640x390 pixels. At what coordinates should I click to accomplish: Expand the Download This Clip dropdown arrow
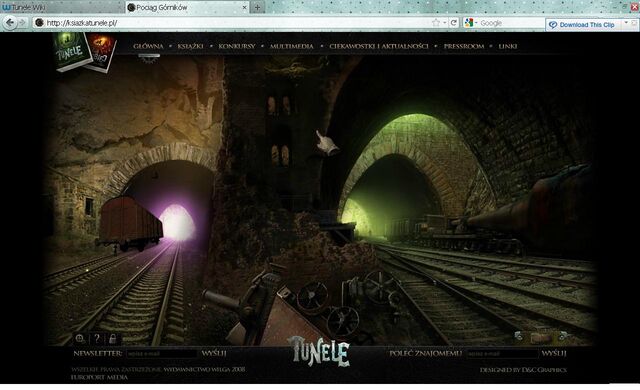(626, 23)
